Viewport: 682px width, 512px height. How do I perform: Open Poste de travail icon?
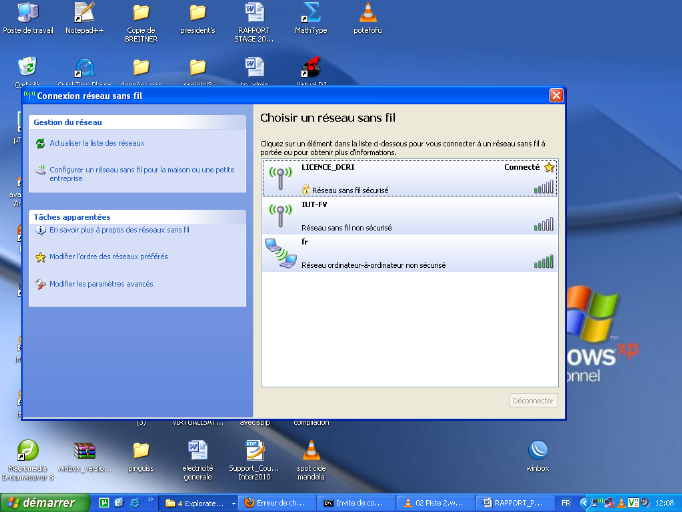[28, 15]
